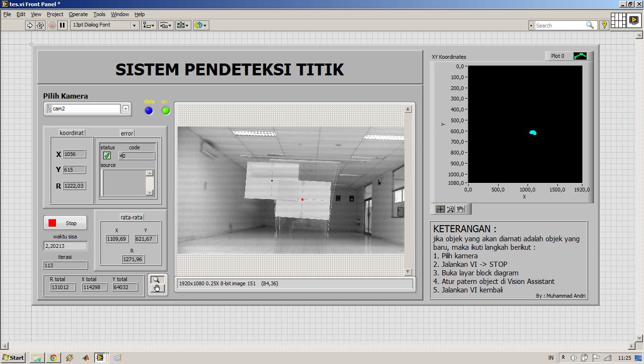
Task: Click the VI icon in top-right corner
Action: point(634,20)
